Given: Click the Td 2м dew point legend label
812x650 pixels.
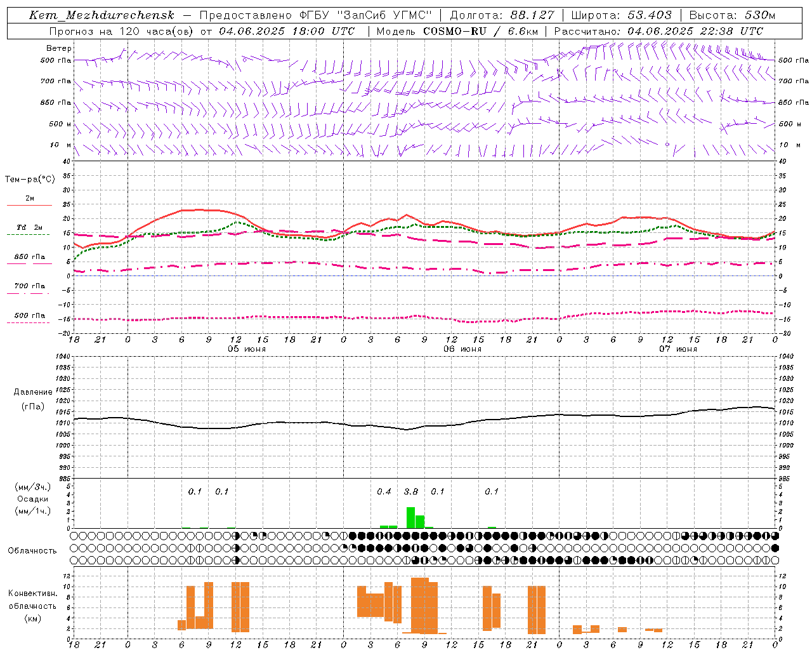Looking at the screenshot, I should [29, 227].
